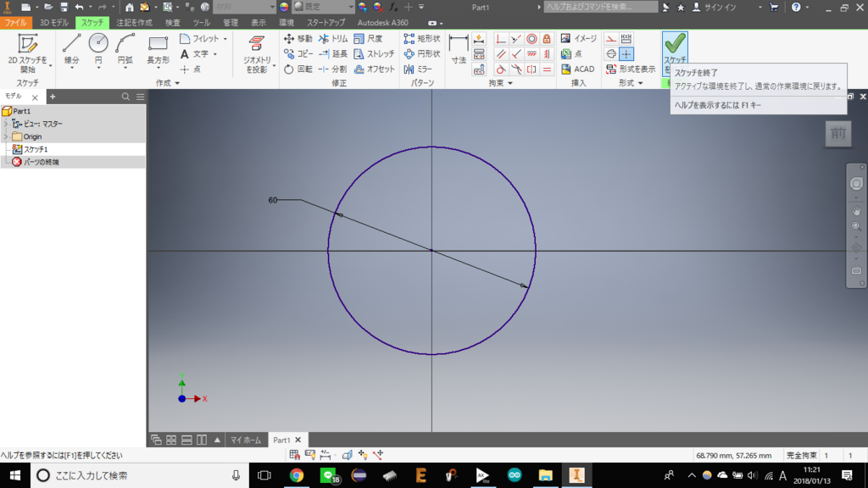Click the フィレット fillet tool
868x488 pixels.
[x=200, y=39]
